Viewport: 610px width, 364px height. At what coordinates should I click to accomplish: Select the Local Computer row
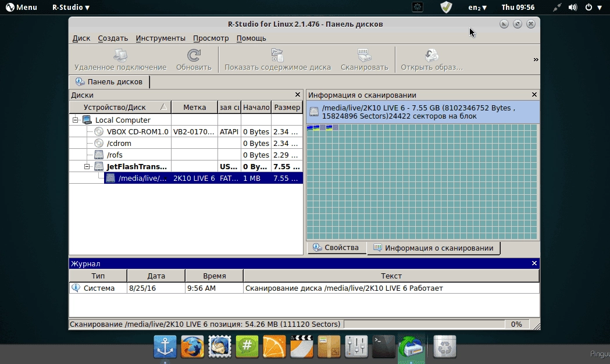click(x=186, y=120)
